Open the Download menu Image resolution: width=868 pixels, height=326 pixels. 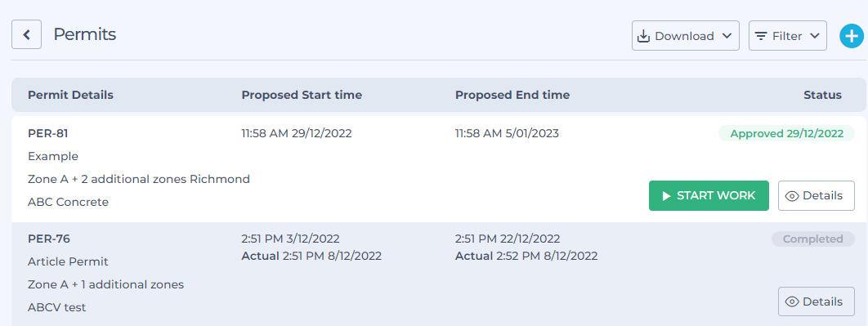685,36
